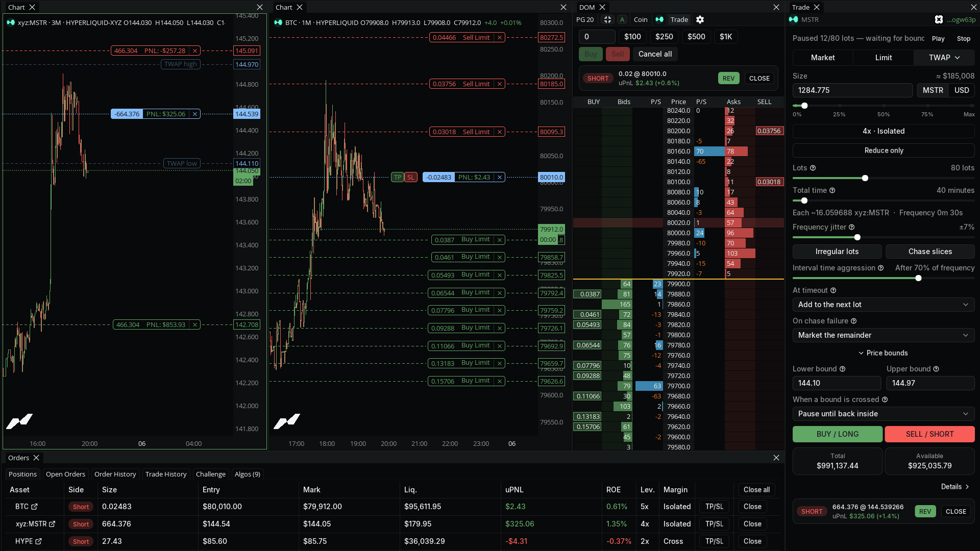Image resolution: width=980 pixels, height=551 pixels.
Task: Collapse the Price bounds section
Action: [x=884, y=353]
